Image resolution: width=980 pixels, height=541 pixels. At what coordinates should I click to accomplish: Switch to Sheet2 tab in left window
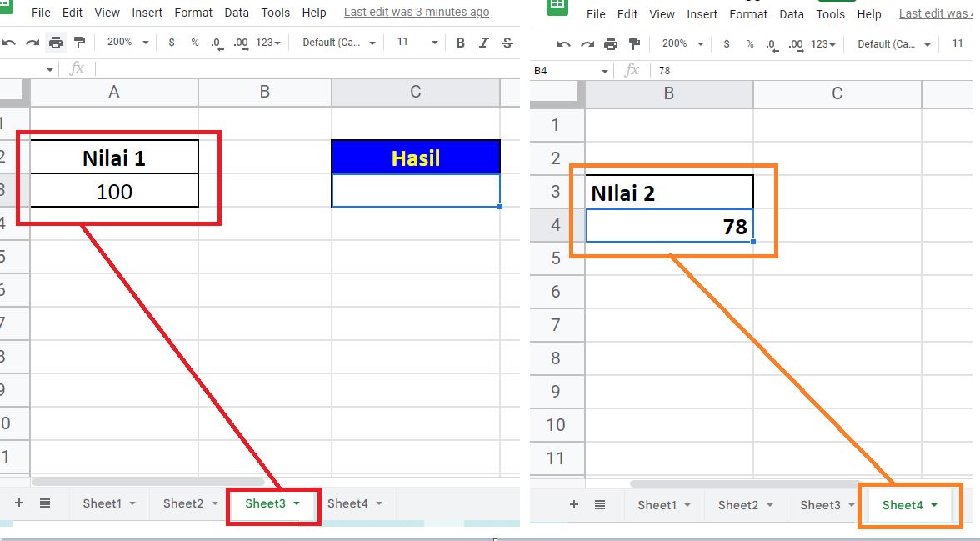183,503
